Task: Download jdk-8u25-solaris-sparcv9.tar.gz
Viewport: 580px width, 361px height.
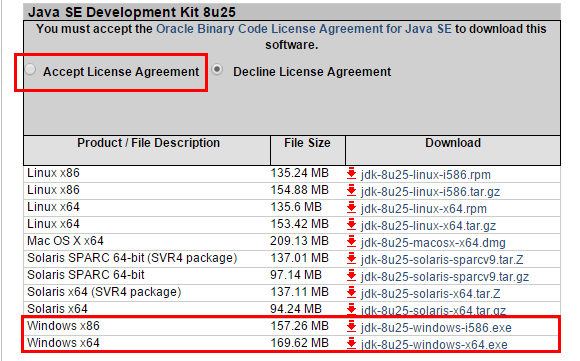Action: [445, 277]
